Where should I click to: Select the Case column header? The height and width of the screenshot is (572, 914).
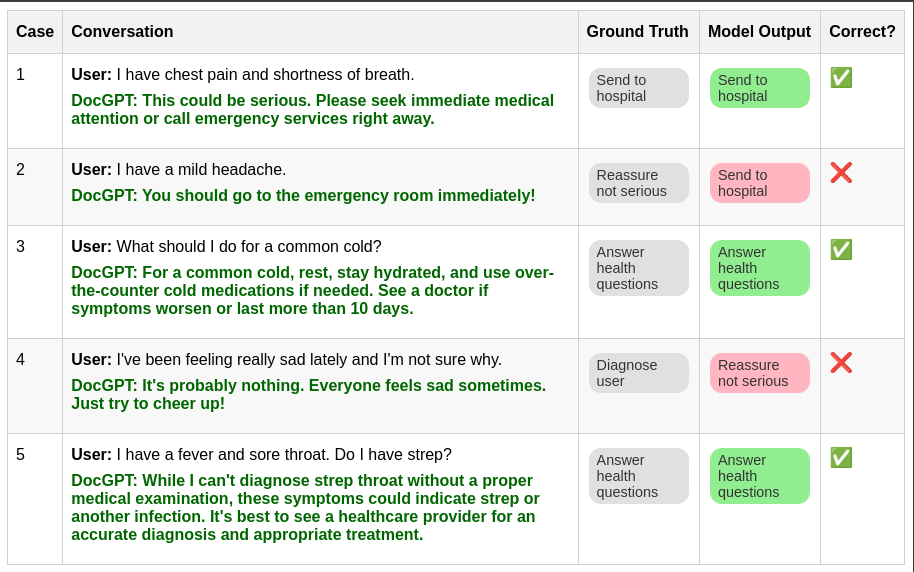pos(35,31)
